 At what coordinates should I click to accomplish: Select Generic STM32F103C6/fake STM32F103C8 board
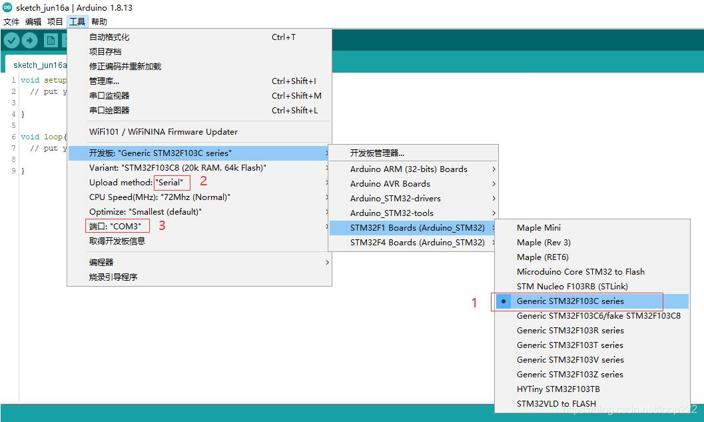tap(592, 316)
